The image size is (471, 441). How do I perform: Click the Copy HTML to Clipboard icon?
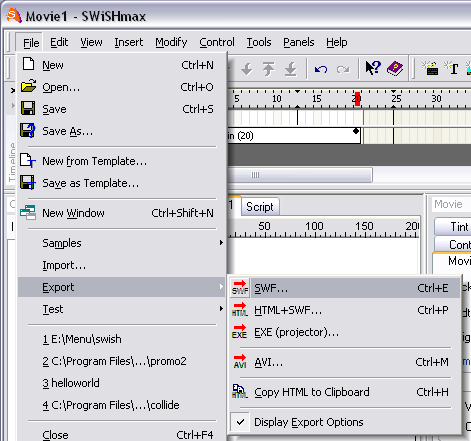240,391
